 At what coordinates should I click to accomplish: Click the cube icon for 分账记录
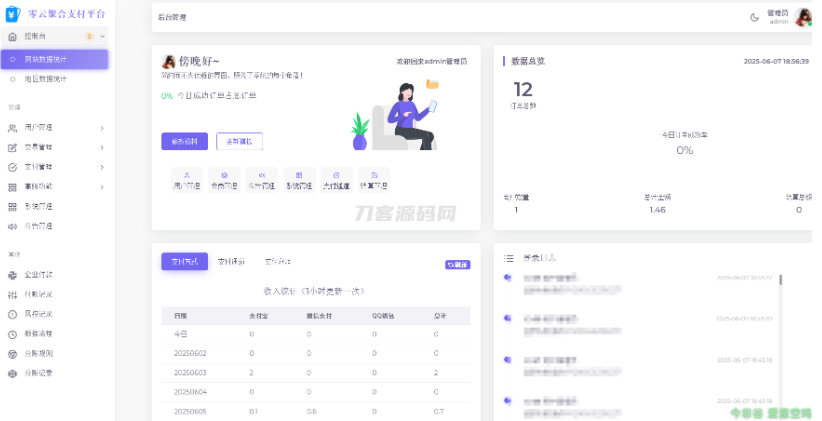[13, 373]
